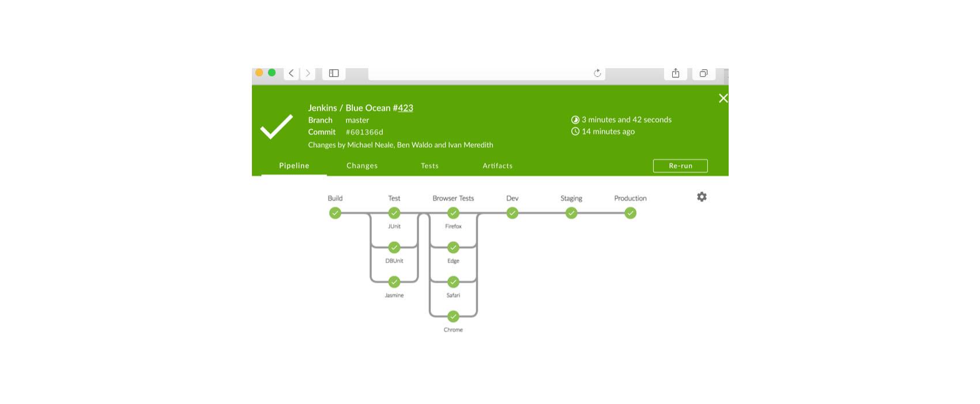Click the Jasmine label
The image size is (980, 404).
point(394,295)
